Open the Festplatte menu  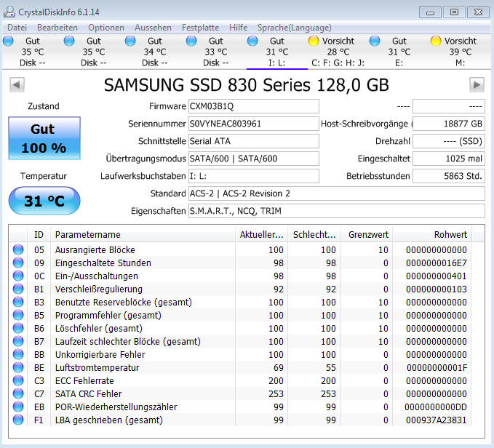click(200, 28)
